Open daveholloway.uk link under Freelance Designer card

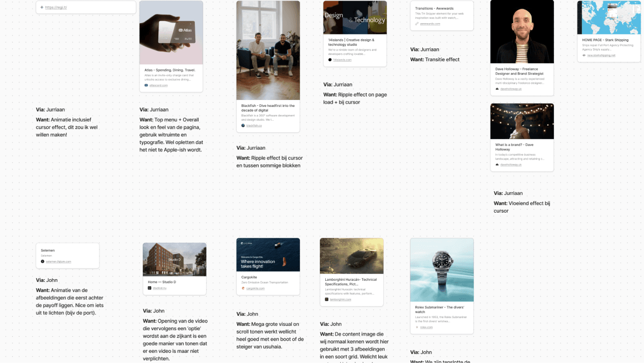pyautogui.click(x=511, y=89)
